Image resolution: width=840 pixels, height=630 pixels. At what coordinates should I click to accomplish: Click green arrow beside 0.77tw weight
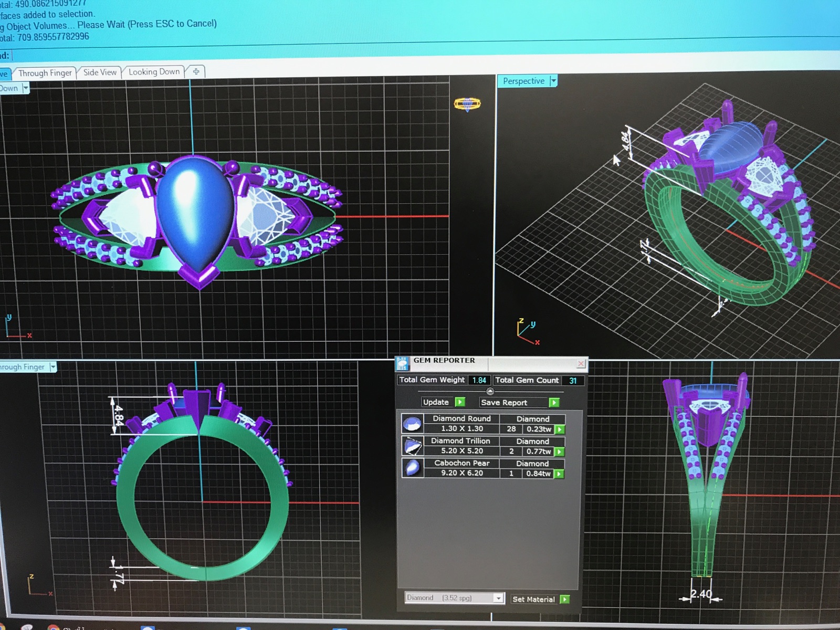[560, 451]
